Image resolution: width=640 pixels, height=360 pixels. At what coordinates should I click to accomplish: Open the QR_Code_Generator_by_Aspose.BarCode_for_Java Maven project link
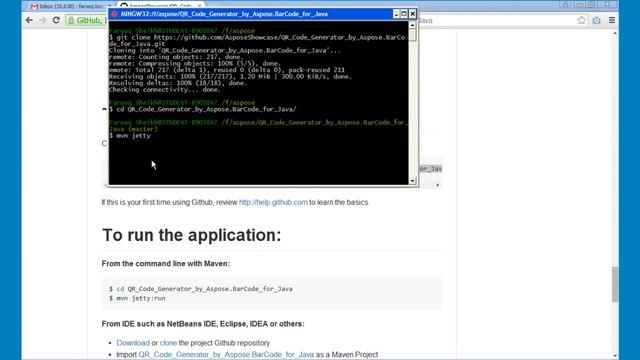coord(226,355)
